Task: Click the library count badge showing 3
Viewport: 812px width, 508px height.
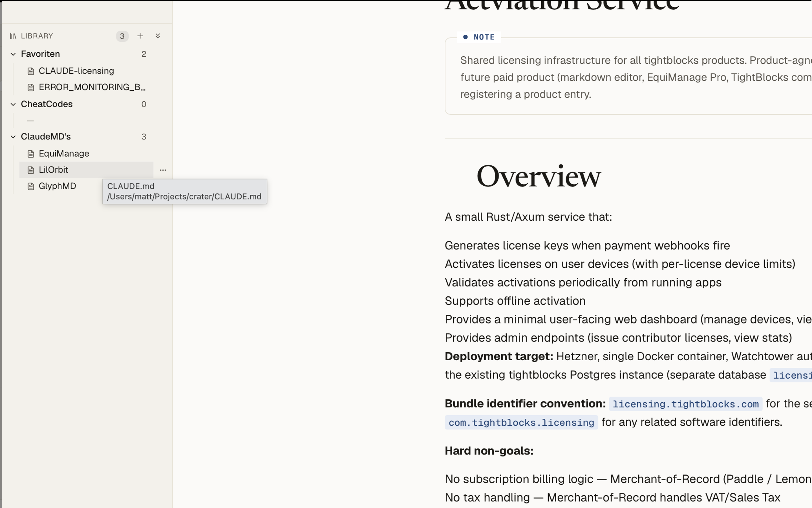Action: 122,36
